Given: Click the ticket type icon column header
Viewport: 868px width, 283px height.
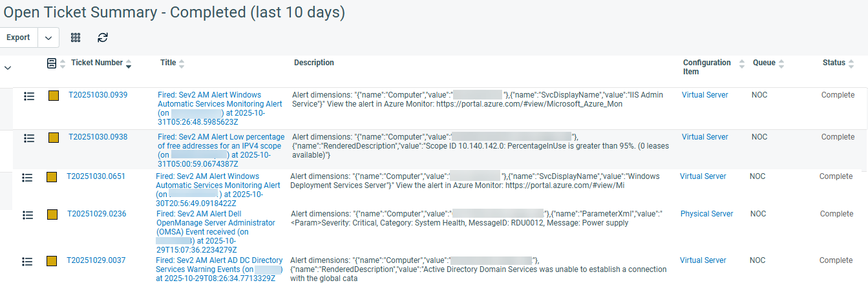Looking at the screenshot, I should [x=52, y=63].
